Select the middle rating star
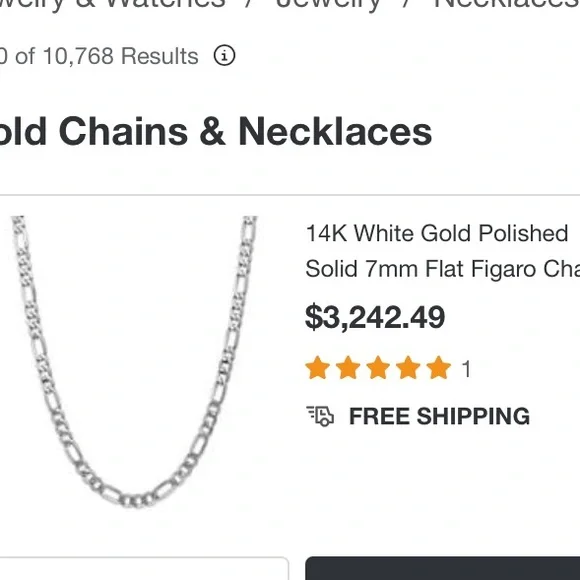The height and width of the screenshot is (580, 580). point(378,368)
